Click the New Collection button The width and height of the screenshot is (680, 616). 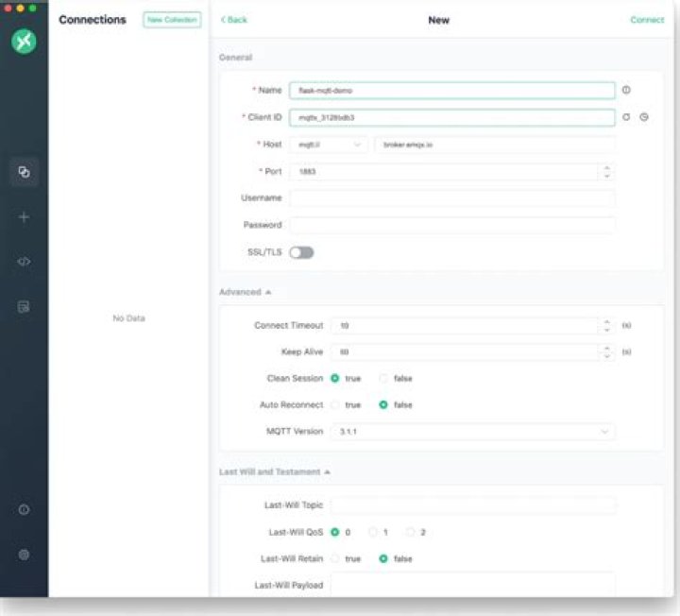coord(172,20)
